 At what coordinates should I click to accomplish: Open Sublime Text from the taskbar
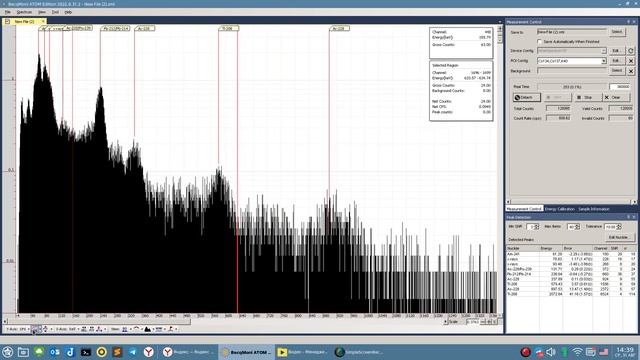pos(117,352)
